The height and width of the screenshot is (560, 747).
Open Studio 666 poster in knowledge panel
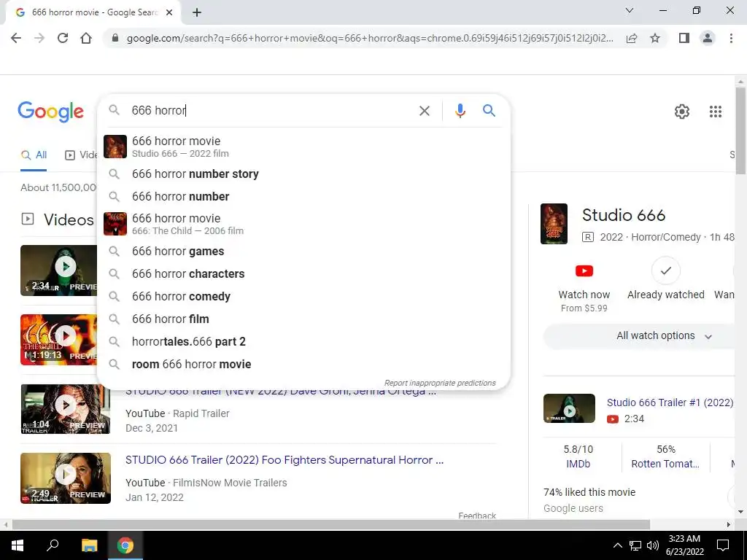(554, 224)
